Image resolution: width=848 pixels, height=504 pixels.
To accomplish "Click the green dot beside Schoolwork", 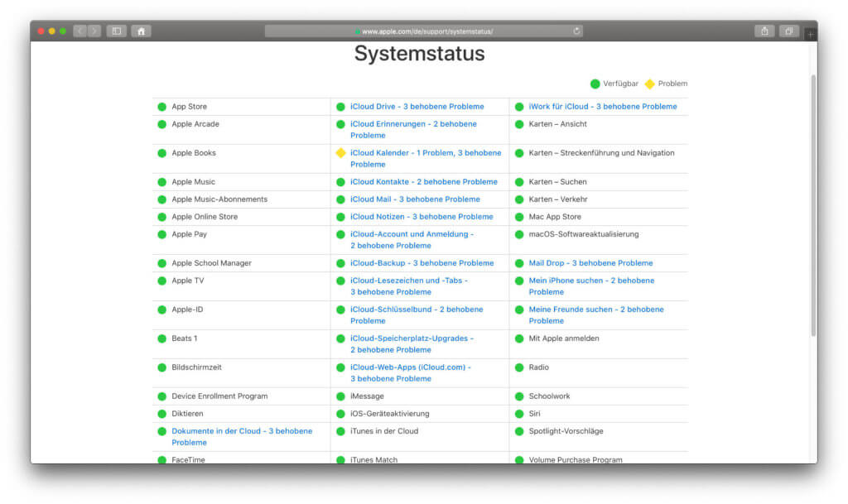I will click(519, 396).
